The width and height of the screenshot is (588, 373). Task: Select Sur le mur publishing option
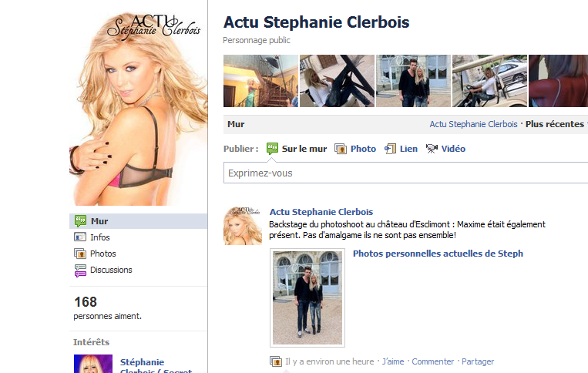(x=304, y=149)
